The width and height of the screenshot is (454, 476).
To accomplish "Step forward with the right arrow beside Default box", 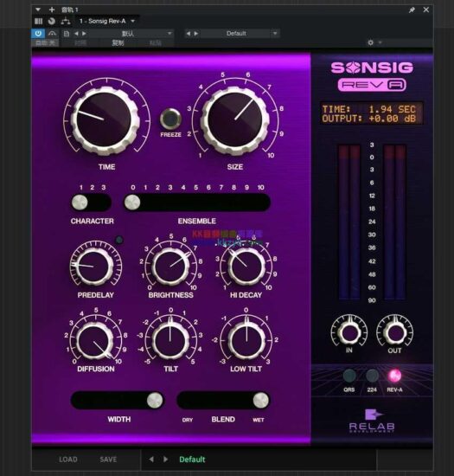I will click(196, 34).
